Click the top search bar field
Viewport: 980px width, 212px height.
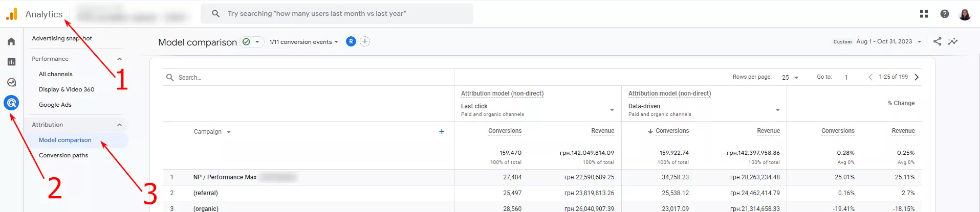[337, 14]
